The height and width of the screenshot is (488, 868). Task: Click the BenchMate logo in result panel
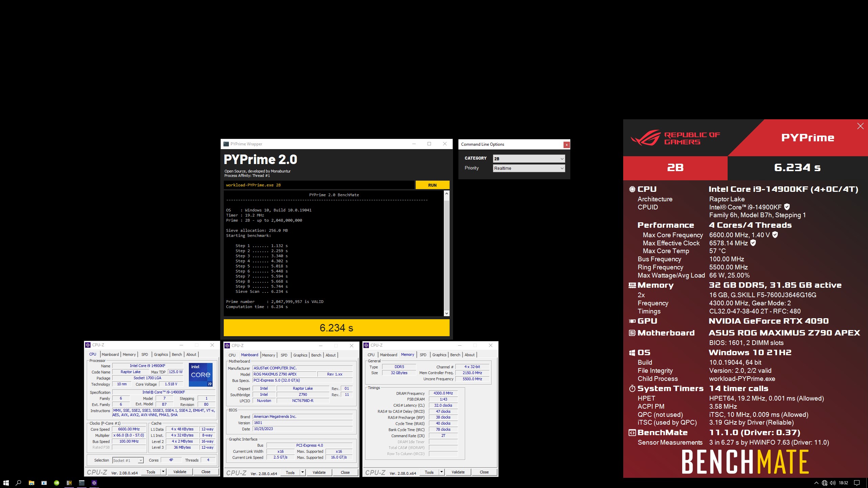pyautogui.click(x=745, y=462)
